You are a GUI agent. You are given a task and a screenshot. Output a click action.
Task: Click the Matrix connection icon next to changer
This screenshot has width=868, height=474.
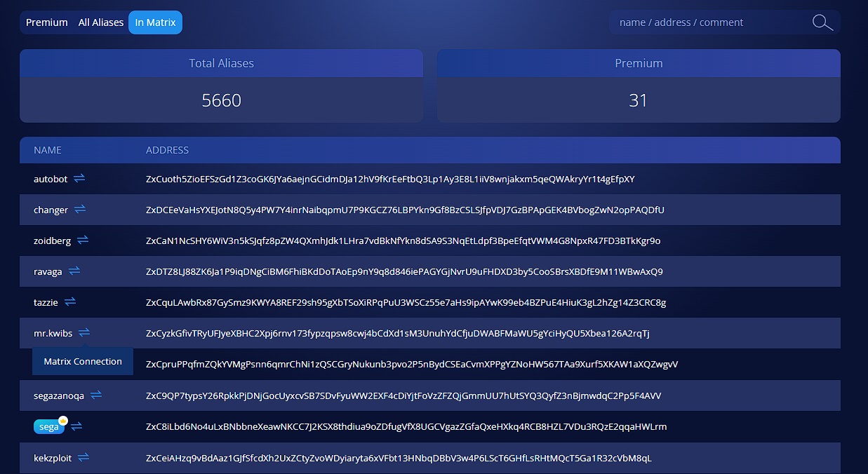tap(80, 210)
